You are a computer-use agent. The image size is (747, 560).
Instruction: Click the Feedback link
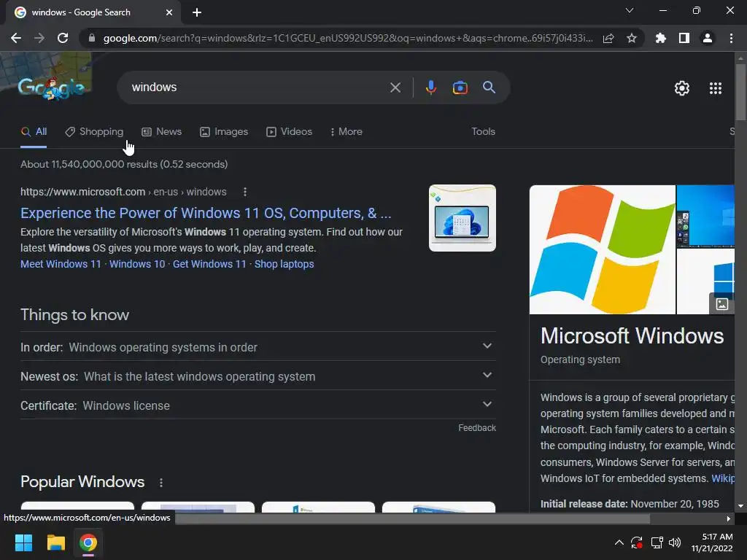click(x=477, y=428)
